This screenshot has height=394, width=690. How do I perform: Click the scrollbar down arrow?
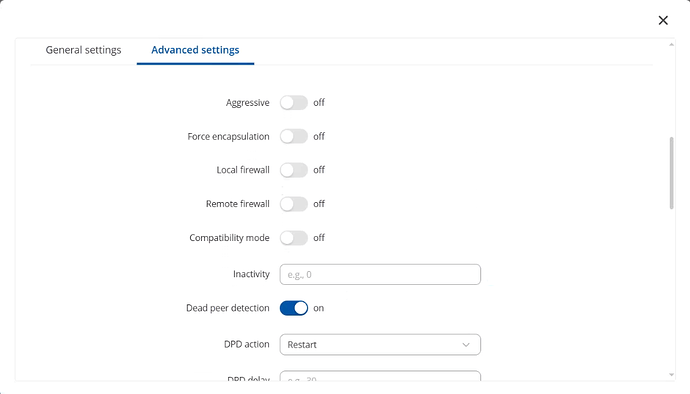(671, 375)
